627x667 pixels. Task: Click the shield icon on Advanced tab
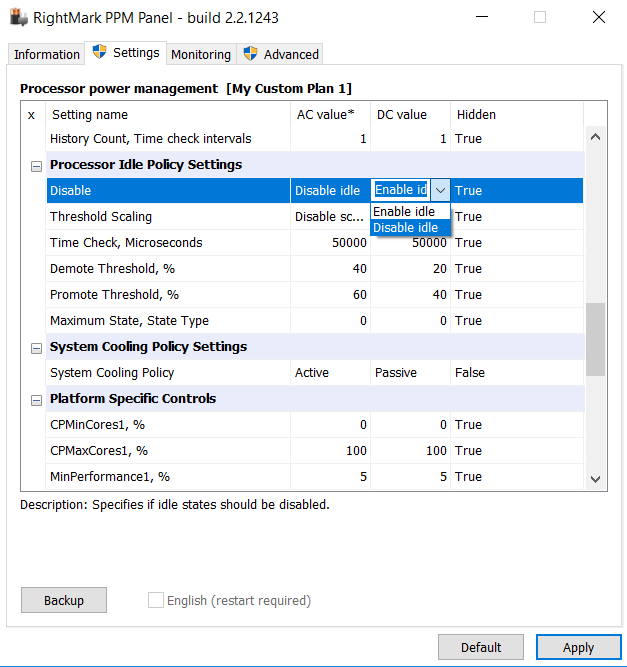point(250,54)
